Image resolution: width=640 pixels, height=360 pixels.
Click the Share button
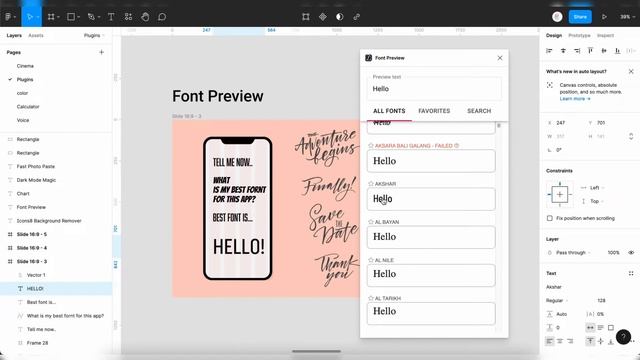pyautogui.click(x=580, y=17)
